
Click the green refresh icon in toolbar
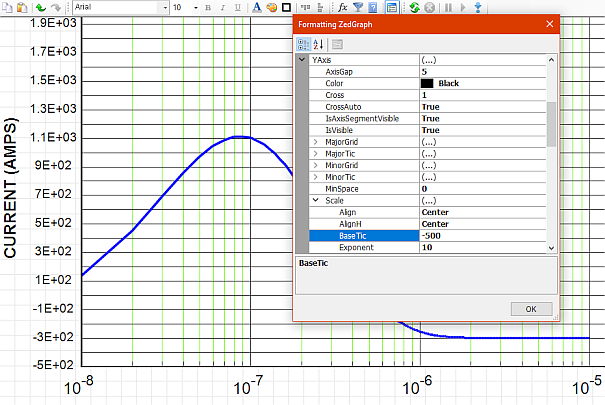click(x=415, y=7)
